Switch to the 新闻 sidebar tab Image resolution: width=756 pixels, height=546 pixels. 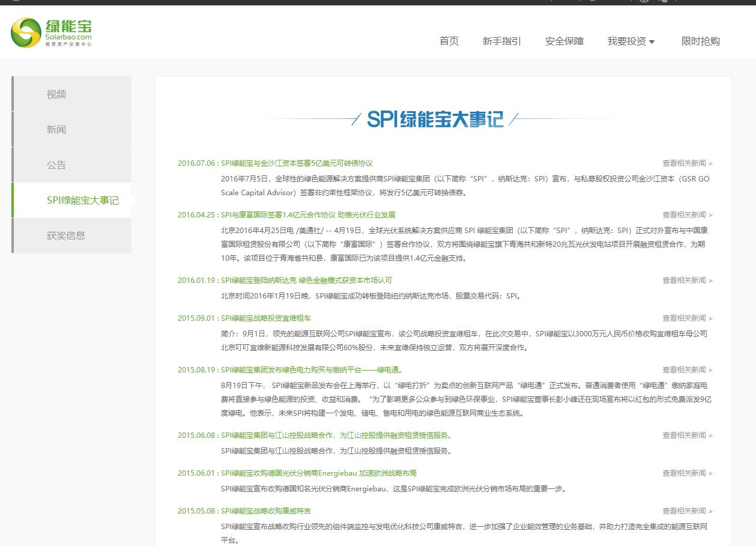(x=71, y=129)
